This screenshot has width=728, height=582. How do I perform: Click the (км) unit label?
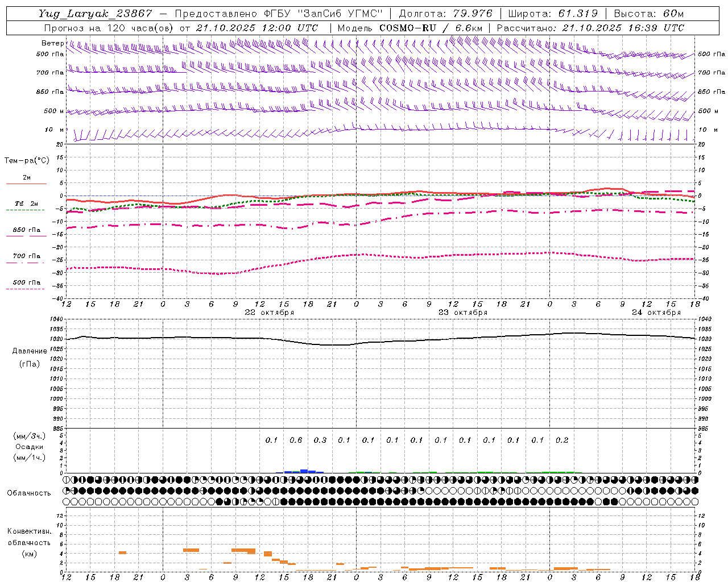pos(29,554)
